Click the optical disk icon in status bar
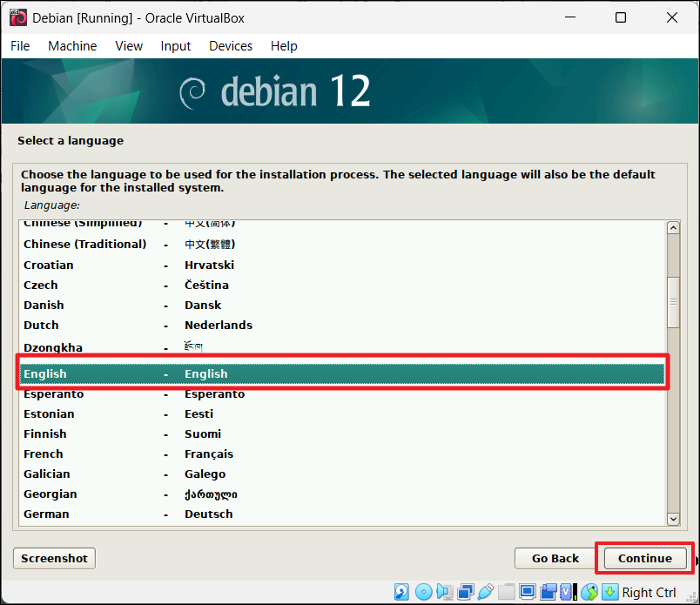The height and width of the screenshot is (605, 700). 423,592
